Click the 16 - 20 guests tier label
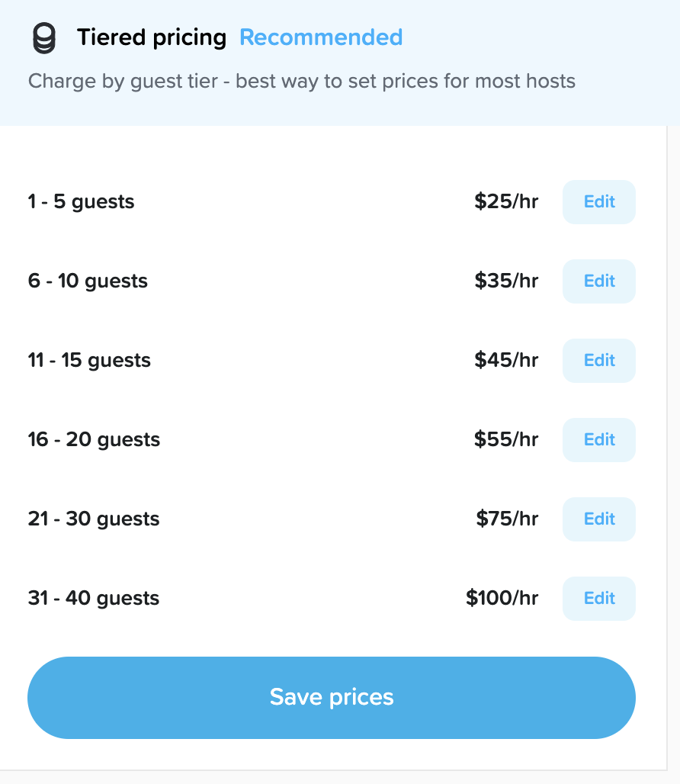 pyautogui.click(x=94, y=440)
